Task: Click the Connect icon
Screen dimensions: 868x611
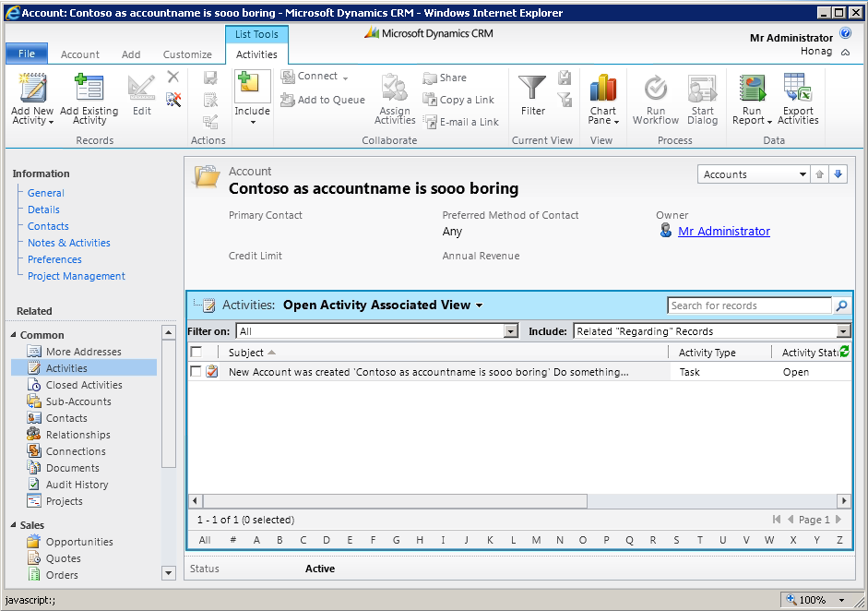Action: [287, 77]
